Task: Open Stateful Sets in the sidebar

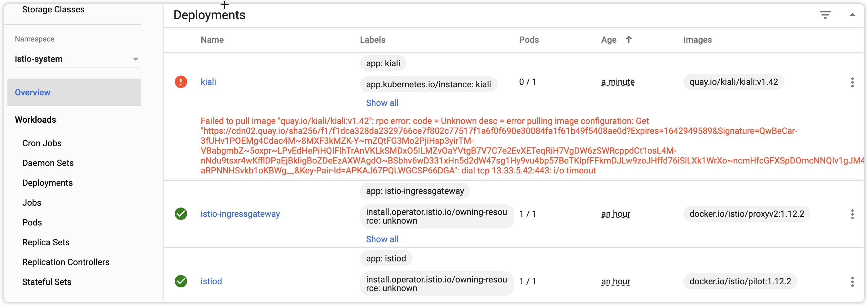Action: pos(47,282)
